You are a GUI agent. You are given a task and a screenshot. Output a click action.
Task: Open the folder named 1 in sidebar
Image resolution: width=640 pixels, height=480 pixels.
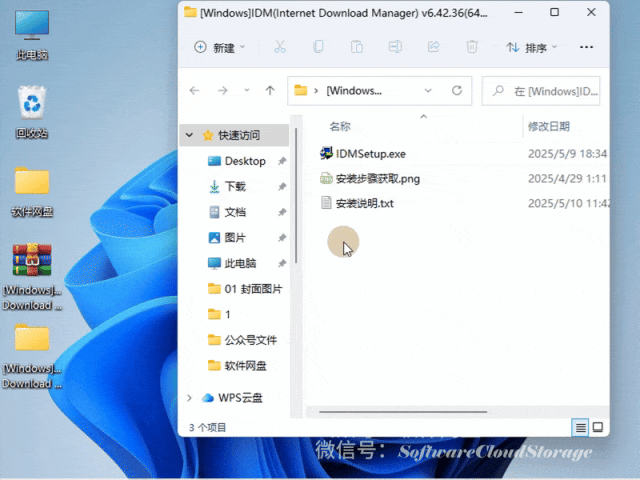[220, 314]
